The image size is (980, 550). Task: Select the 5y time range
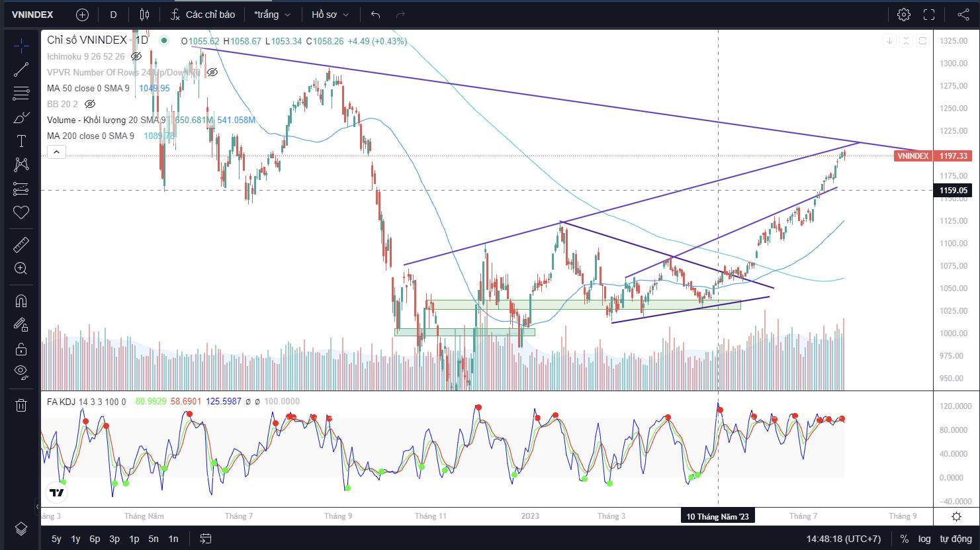tap(56, 539)
